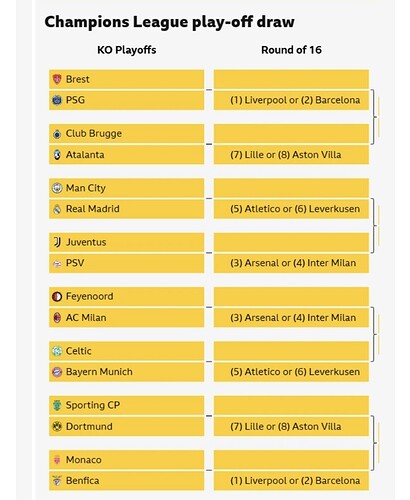Click the PSG club crest icon
410x500 pixels.
pos(57,100)
